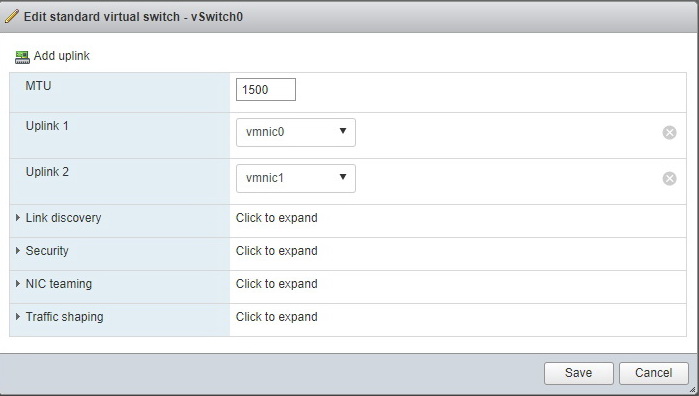699x396 pixels.
Task: Expand the Link discovery section triangle
Action: coord(18,218)
